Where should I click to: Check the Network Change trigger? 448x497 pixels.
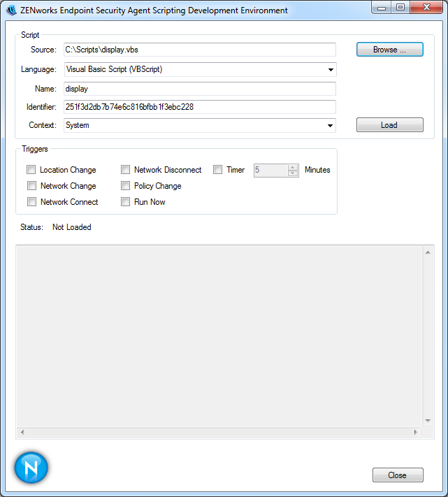31,185
